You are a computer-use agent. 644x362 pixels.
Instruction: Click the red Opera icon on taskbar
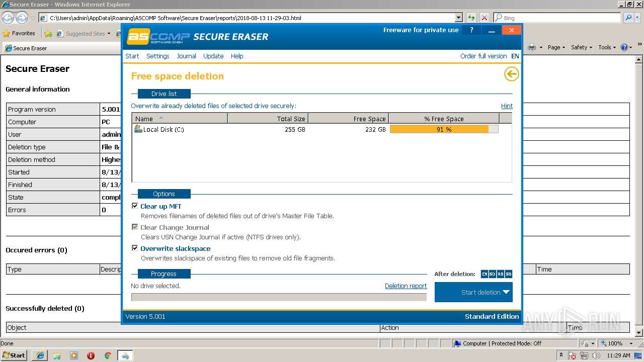(91, 355)
